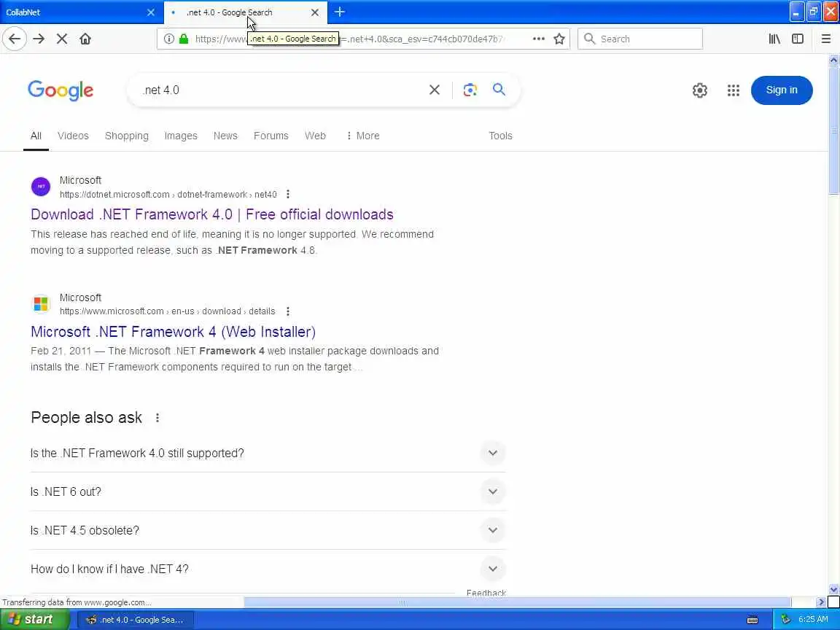Expand 'How do I know if I have .NET 4?'
840x630 pixels.
(268, 569)
